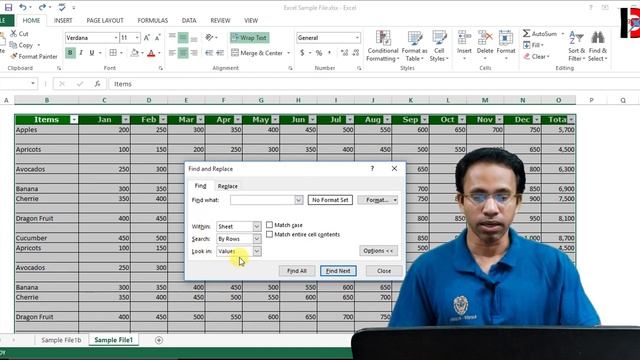Enable Match entire cell contents checkbox
This screenshot has height=360, width=640.
tap(269, 234)
